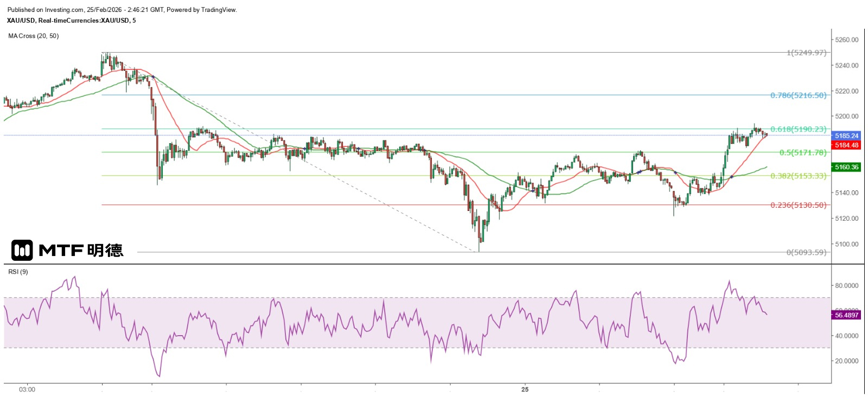
Task: Click the green 5160.36 MA price tag
Action: (x=846, y=167)
